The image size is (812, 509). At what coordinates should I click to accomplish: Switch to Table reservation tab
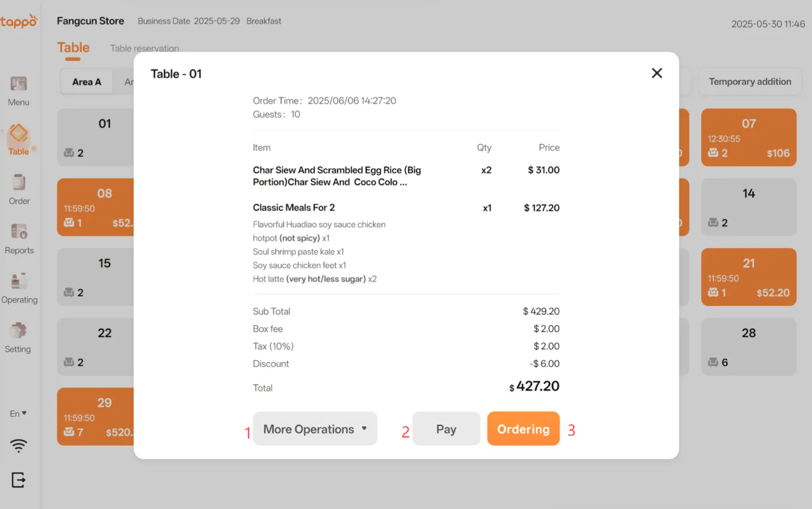[x=144, y=48]
